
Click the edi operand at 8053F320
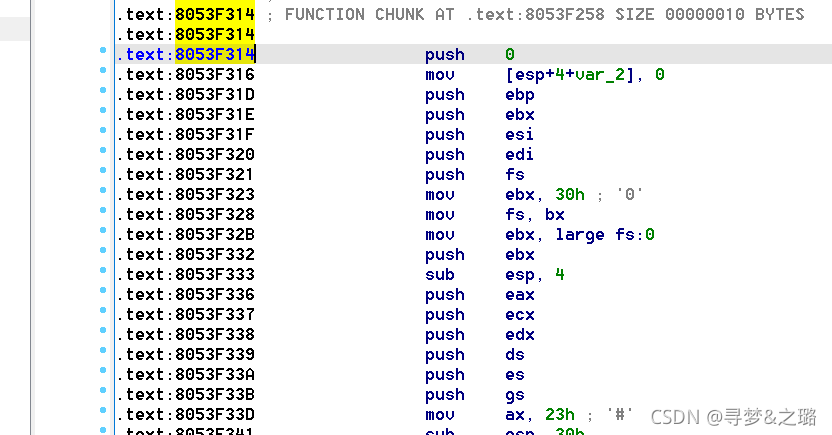(x=519, y=155)
